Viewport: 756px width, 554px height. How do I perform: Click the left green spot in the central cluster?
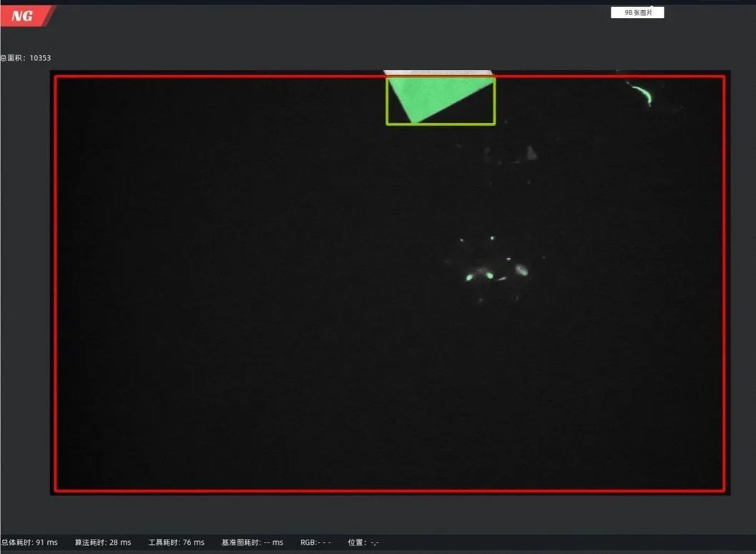coord(469,278)
